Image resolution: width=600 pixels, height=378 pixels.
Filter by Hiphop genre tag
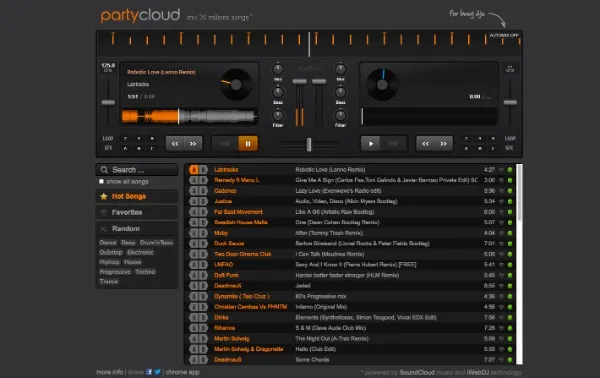[109, 262]
